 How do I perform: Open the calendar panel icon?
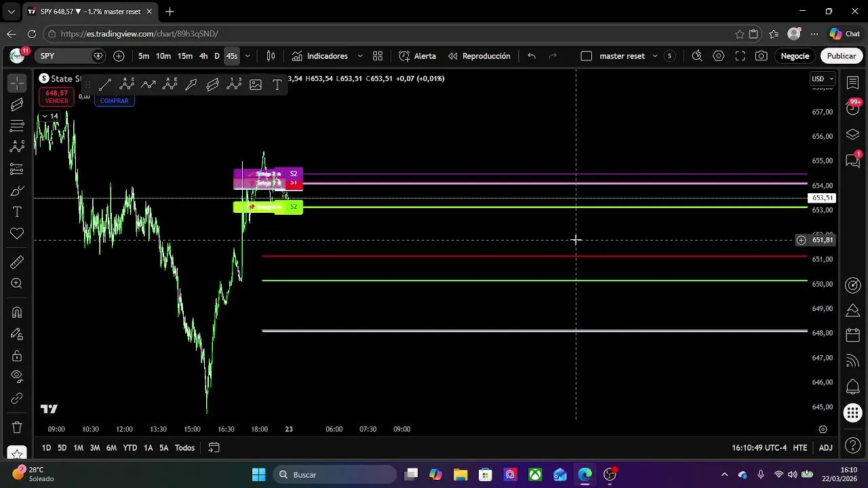853,335
